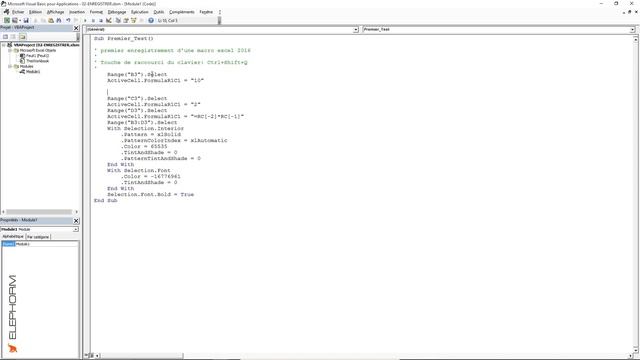The image size is (640, 360).
Task: Save the project with the floppy disk icon
Action: (26, 20)
